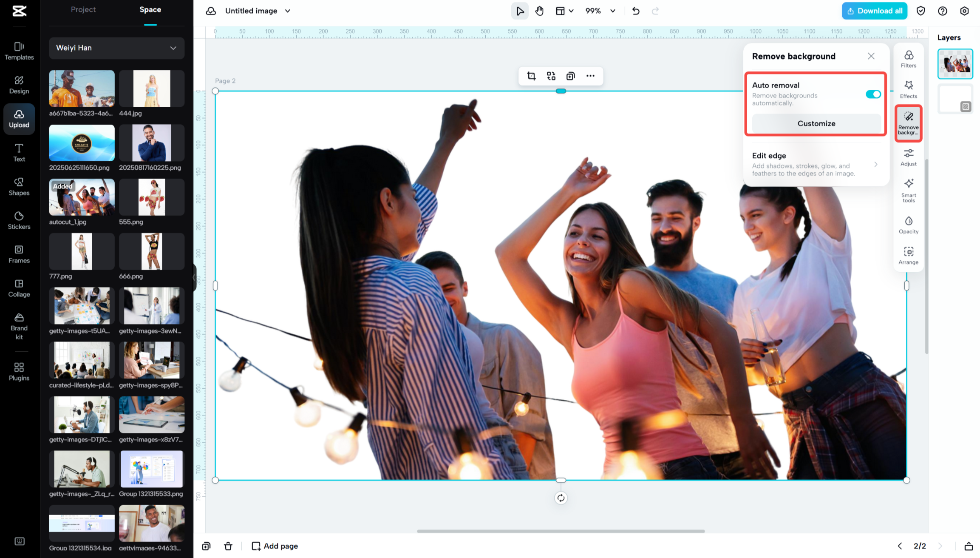The image size is (980, 558).
Task: Click the horizontal canvas scrollbar
Action: (561, 531)
